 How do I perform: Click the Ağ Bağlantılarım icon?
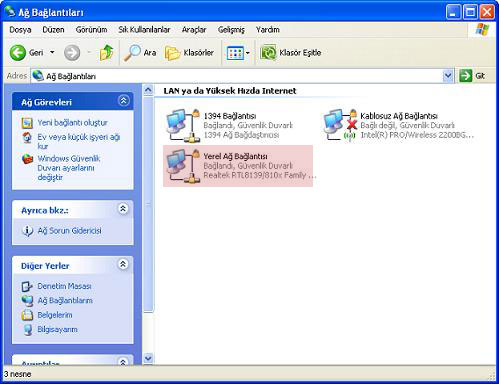click(27, 301)
